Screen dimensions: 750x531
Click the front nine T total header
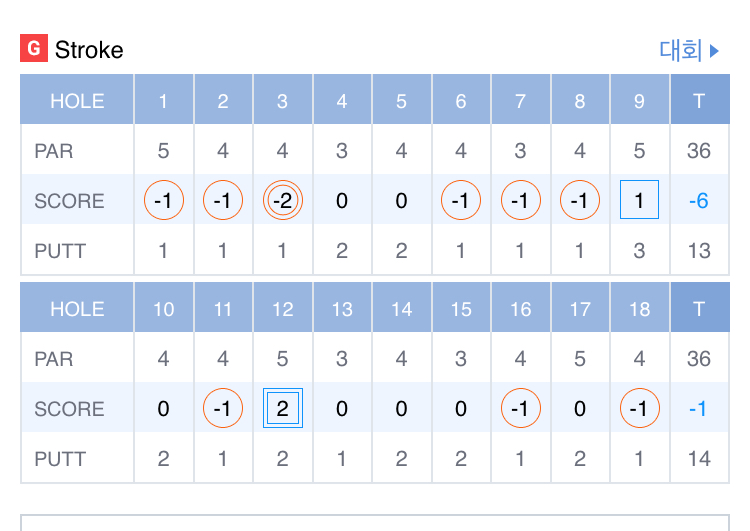[x=699, y=101]
